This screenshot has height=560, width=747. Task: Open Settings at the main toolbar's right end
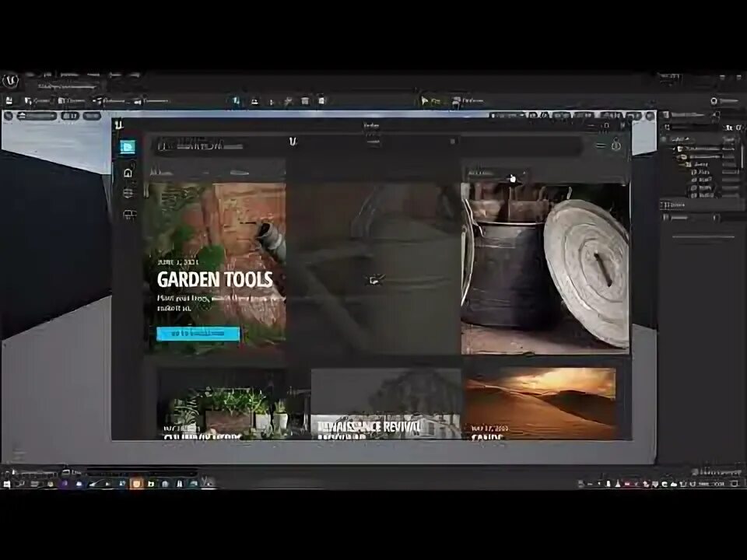coord(725,101)
